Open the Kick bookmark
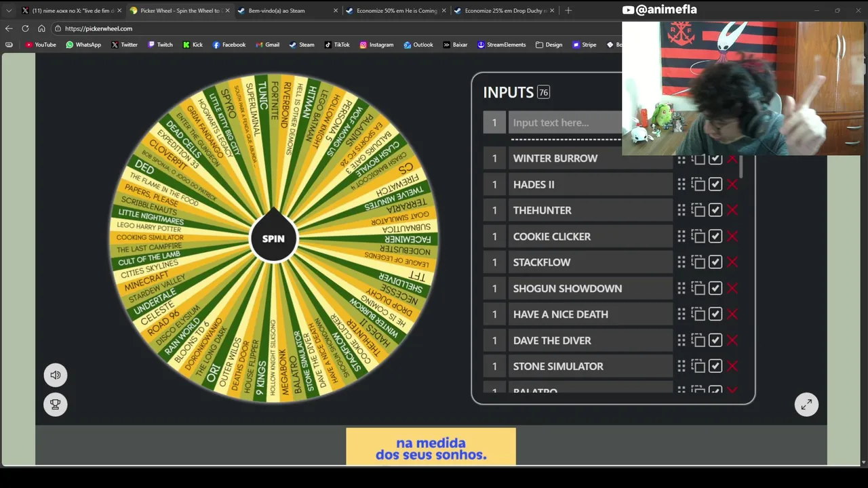The height and width of the screenshot is (488, 868). click(x=193, y=45)
